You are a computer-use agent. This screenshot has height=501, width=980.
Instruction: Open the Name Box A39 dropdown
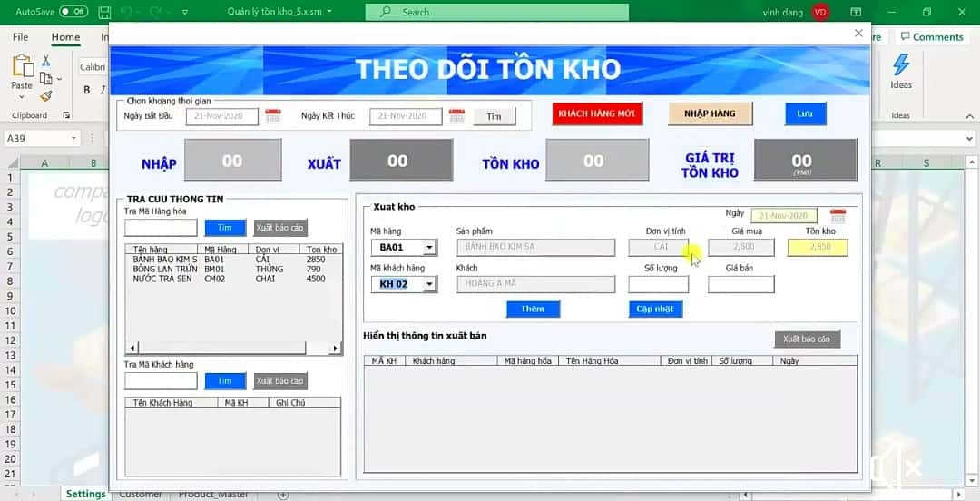[x=74, y=138]
